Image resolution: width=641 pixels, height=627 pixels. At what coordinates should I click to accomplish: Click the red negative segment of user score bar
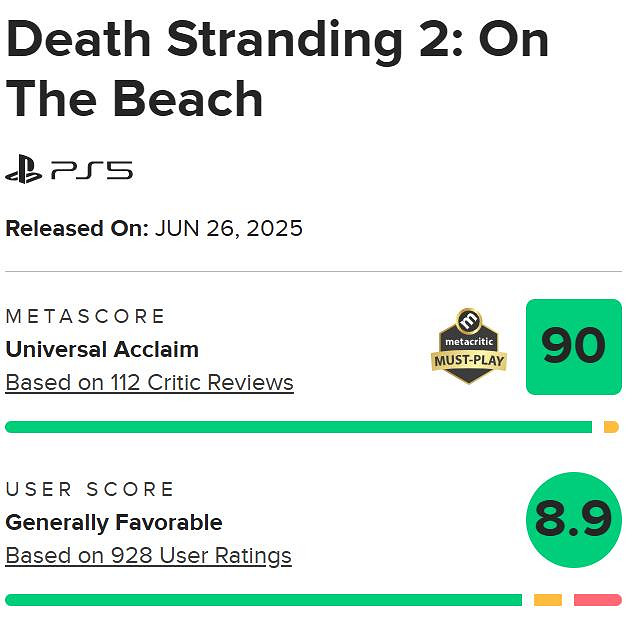(x=598, y=600)
